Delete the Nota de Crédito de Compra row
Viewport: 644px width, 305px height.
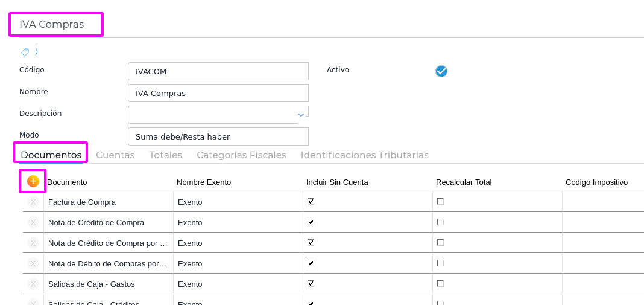[x=33, y=223]
